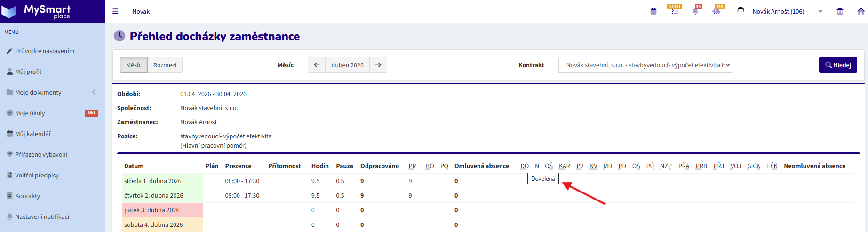Open Přiřazené vybavení in the sidebar
The image size is (868, 232).
pyautogui.click(x=41, y=154)
